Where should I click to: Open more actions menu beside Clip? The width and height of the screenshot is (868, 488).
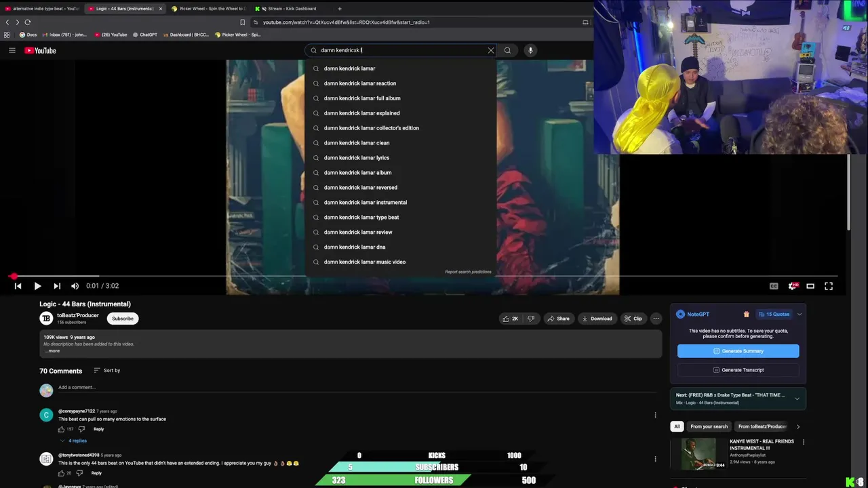tap(656, 319)
